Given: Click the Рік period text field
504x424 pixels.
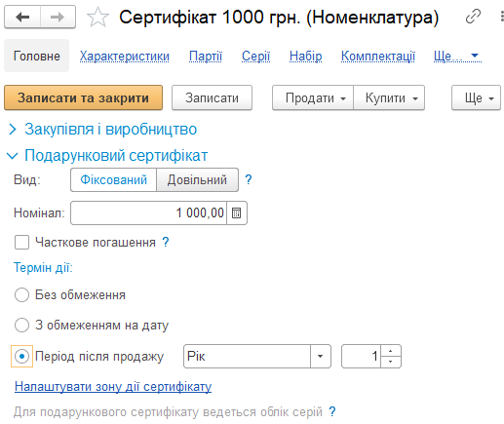Looking at the screenshot, I should tap(247, 357).
